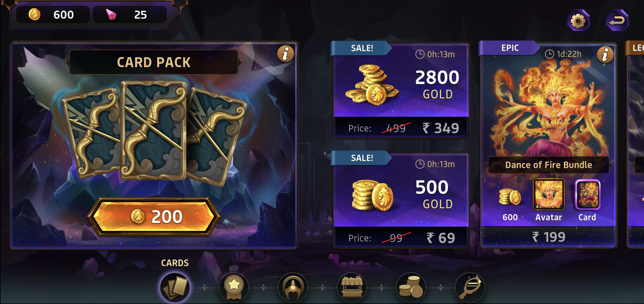The image size is (644, 304).
Task: Open Card Pack info icon
Action: point(285,54)
